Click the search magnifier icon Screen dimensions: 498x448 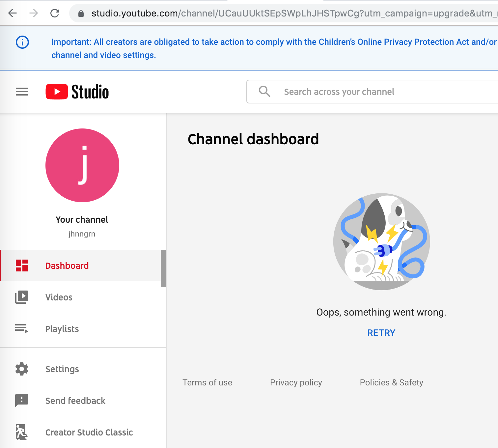264,91
